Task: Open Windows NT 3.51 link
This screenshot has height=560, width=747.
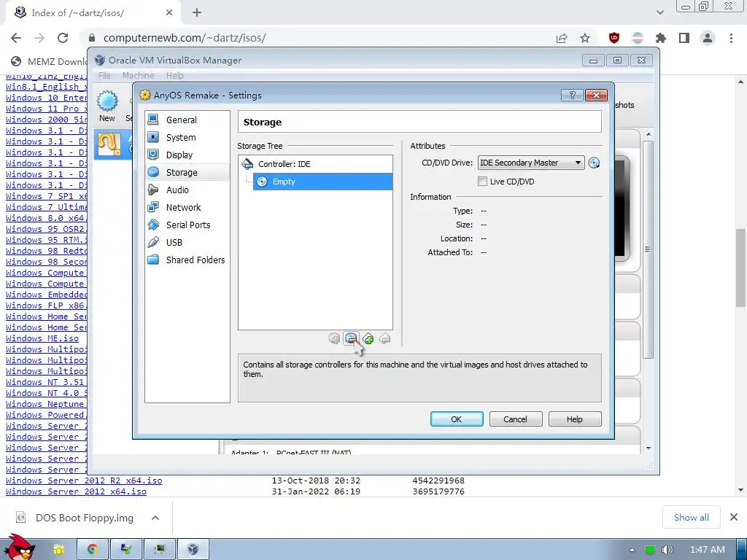Action: pyautogui.click(x=44, y=382)
